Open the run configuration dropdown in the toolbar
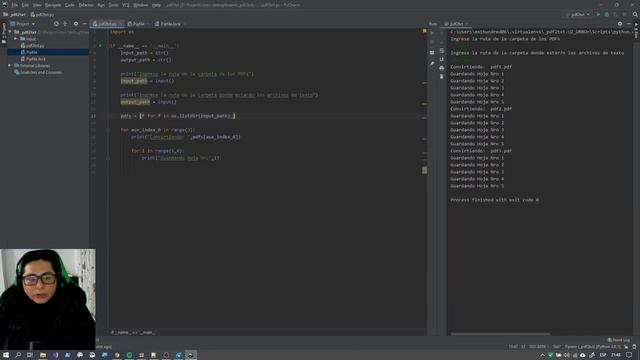This screenshot has height=360, width=640. pyautogui.click(x=578, y=14)
